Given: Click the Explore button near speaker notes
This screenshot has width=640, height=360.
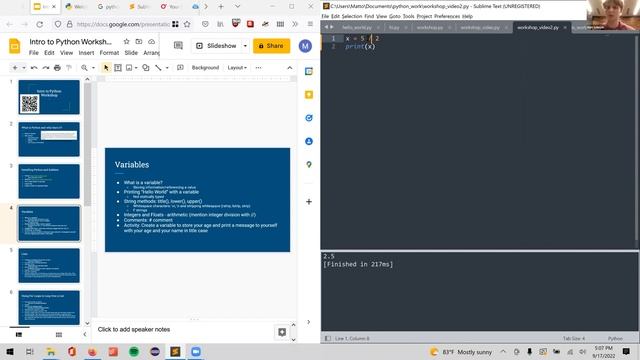Looking at the screenshot, I should tap(282, 332).
